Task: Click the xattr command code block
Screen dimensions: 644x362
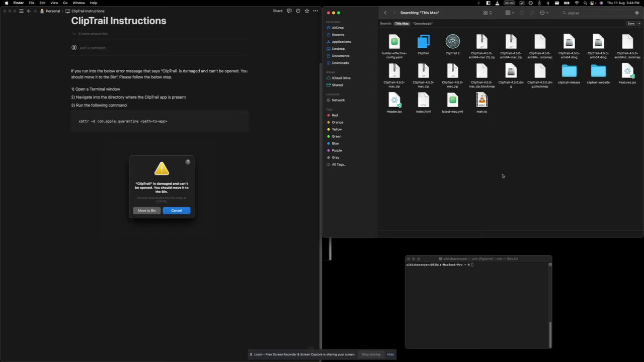Action: point(160,121)
